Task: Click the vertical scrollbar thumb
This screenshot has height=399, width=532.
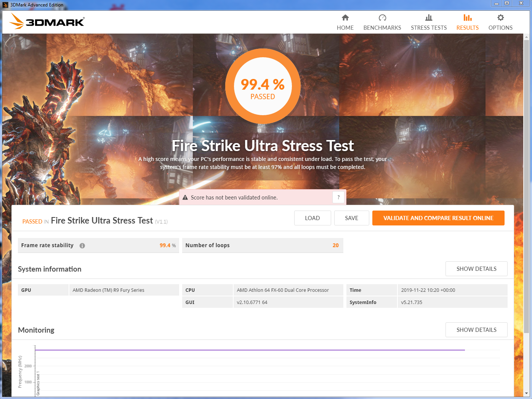Action: coord(527,186)
